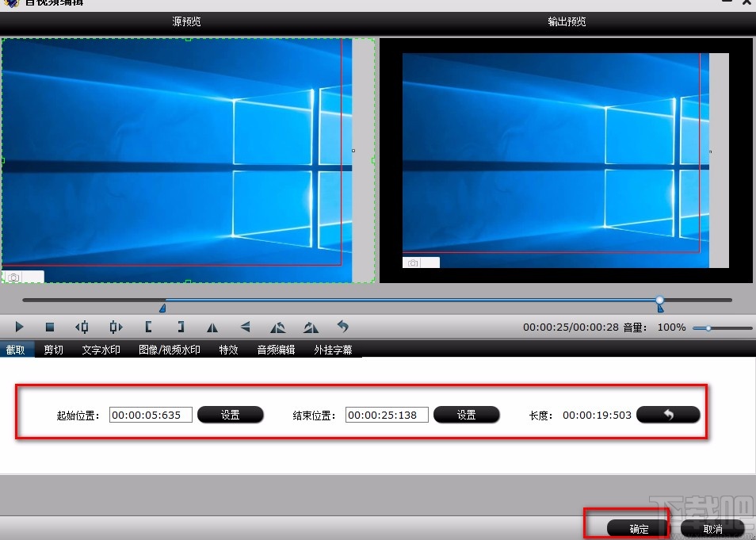Reset all edits using curved arrow icon
Image resolution: width=756 pixels, height=540 pixels.
(x=342, y=327)
